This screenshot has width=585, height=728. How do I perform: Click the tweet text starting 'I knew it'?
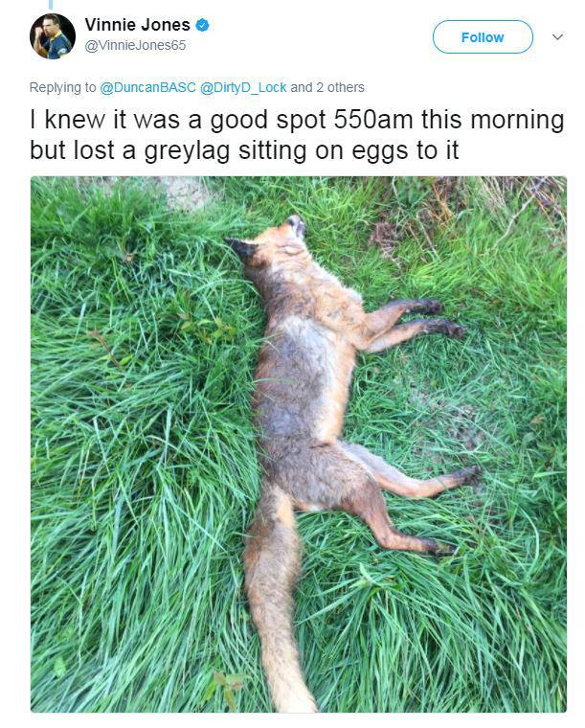point(297,135)
